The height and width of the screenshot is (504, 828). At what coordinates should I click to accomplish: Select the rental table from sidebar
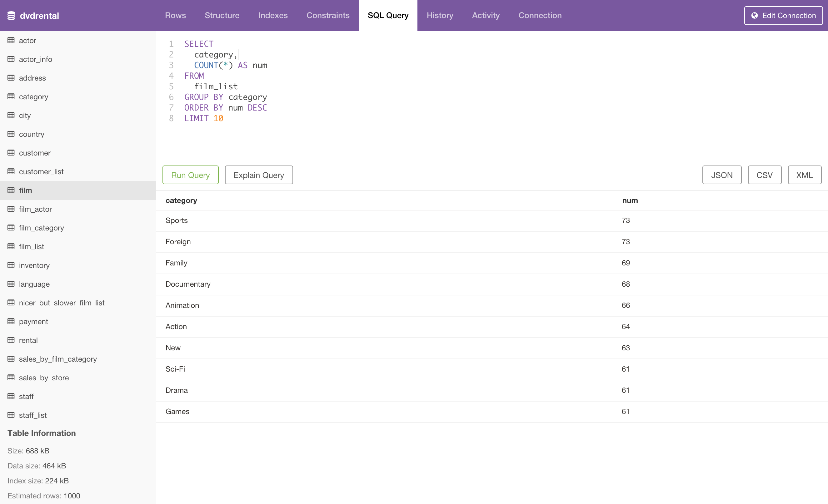(x=28, y=340)
